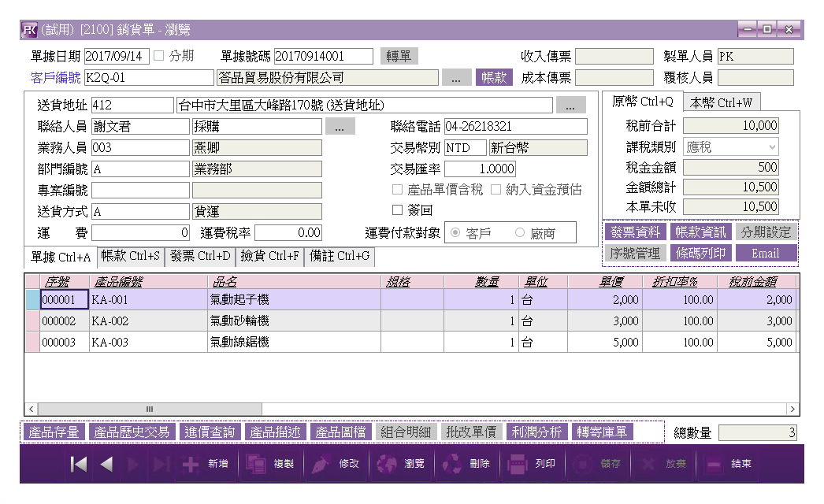The image size is (824, 504).
Task: Switch to the 單據 Ctrl+A tab
Action: coord(61,257)
